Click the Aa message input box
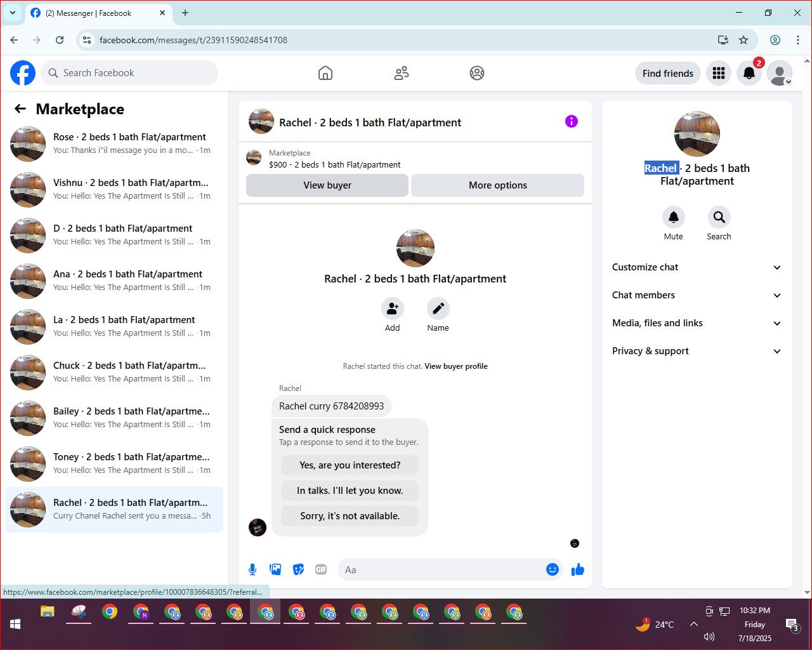812x650 pixels. [x=441, y=569]
